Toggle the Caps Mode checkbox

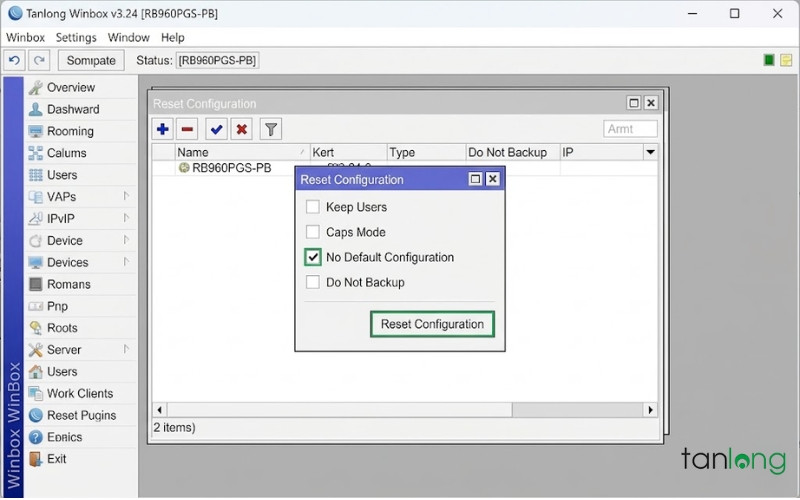click(x=313, y=232)
